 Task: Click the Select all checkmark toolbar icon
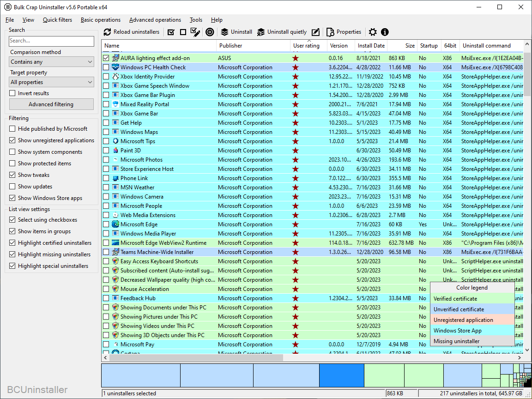point(171,32)
